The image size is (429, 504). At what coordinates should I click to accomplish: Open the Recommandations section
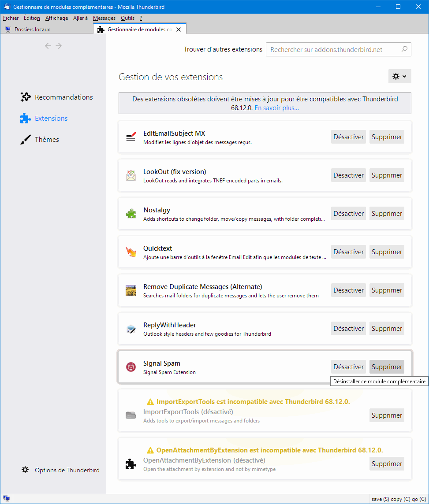coord(56,97)
